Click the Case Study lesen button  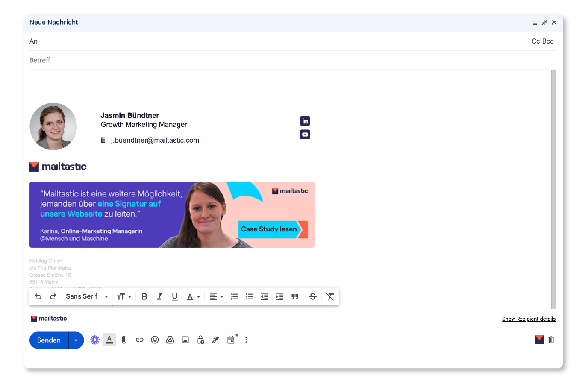[273, 229]
